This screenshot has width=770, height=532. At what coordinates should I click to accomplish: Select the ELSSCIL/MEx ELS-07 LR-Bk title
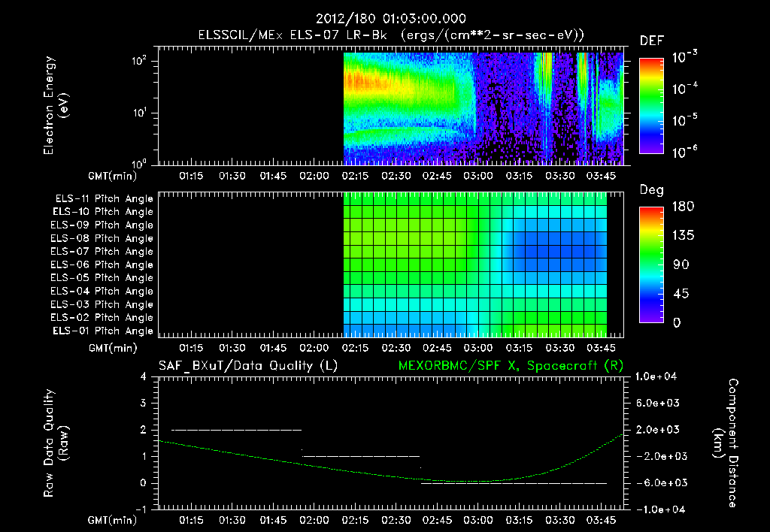point(293,35)
